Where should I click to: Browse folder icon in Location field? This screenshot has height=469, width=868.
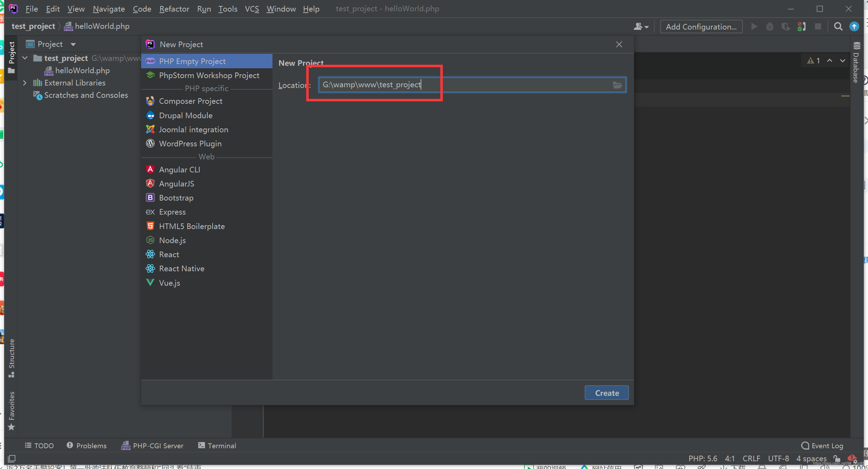[x=617, y=85]
